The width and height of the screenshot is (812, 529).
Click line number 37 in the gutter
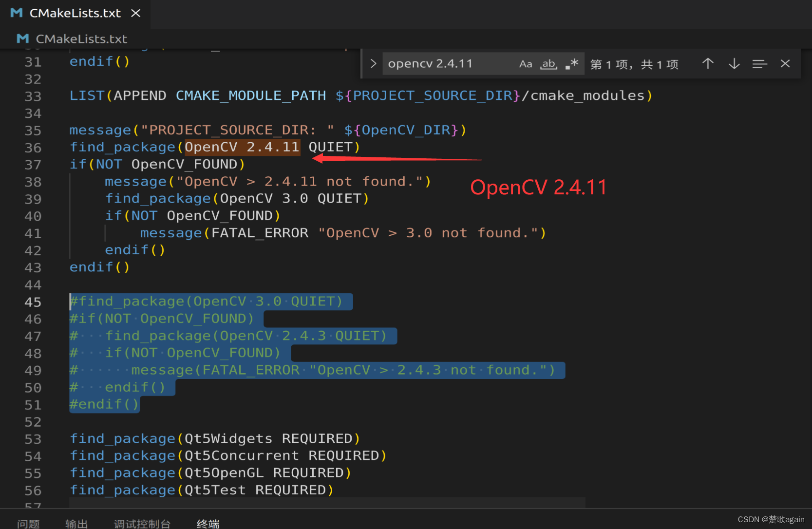(x=33, y=165)
